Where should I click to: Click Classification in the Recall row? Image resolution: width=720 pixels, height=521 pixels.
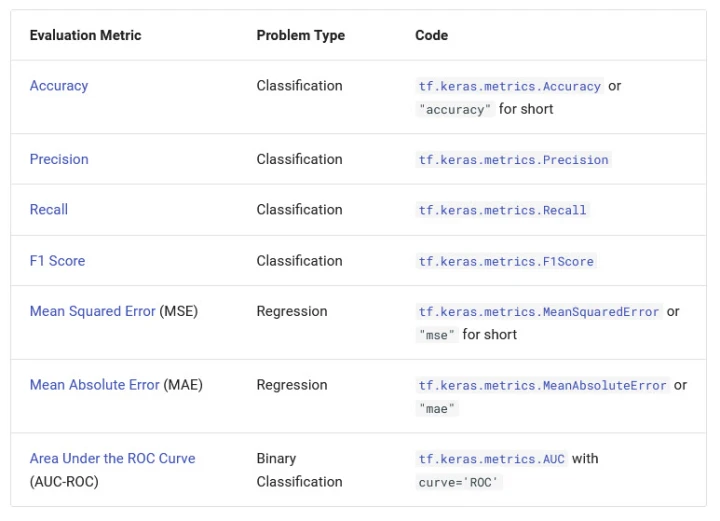[x=299, y=210]
